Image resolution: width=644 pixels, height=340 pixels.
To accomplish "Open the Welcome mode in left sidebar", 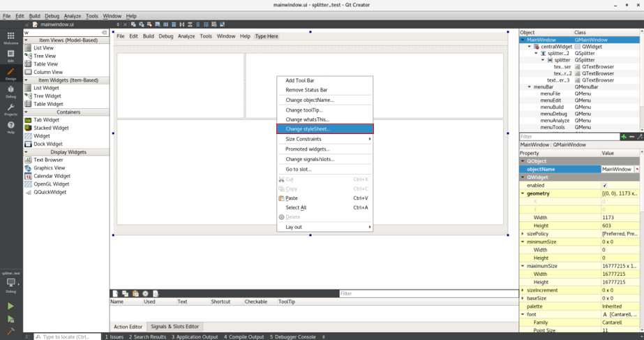I will [10, 38].
